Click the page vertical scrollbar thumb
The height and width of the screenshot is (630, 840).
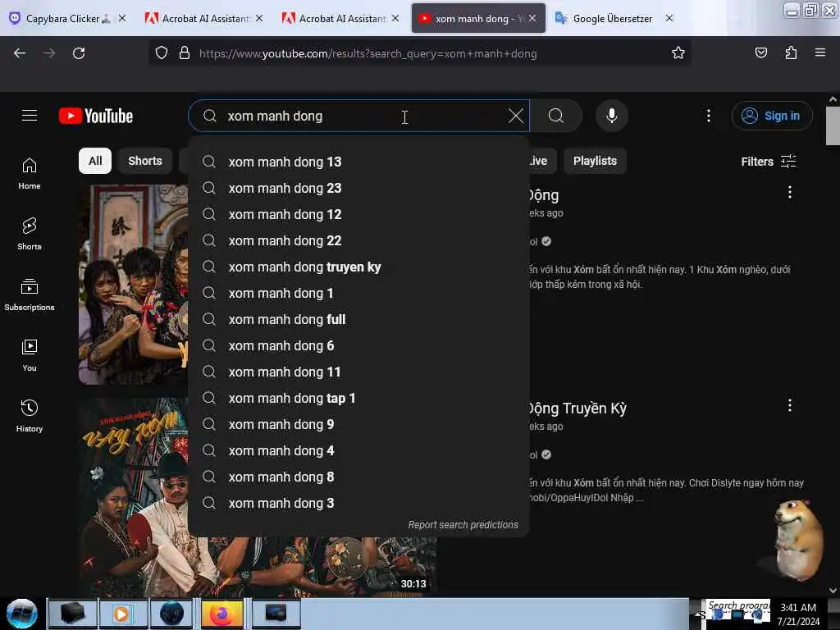point(832,126)
